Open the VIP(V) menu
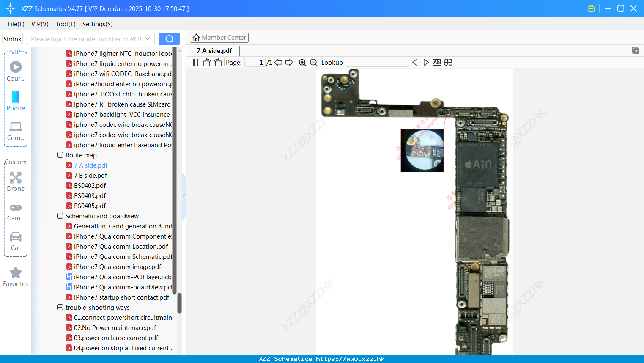Screen dimensions: 644x363 [40, 24]
